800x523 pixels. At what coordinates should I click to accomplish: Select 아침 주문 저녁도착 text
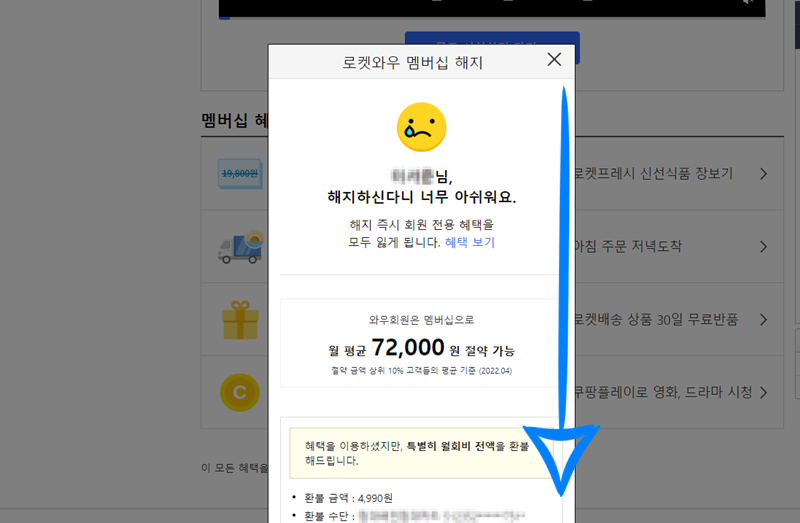[x=628, y=246]
